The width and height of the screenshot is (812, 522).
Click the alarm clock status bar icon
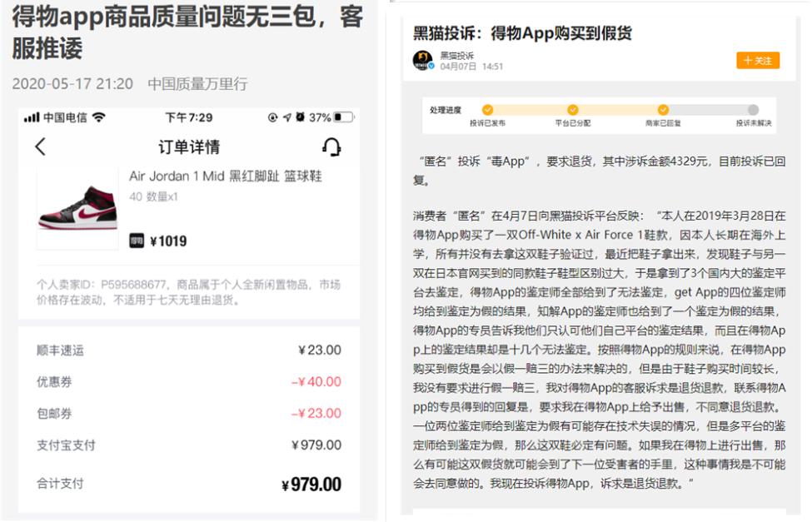tap(300, 116)
